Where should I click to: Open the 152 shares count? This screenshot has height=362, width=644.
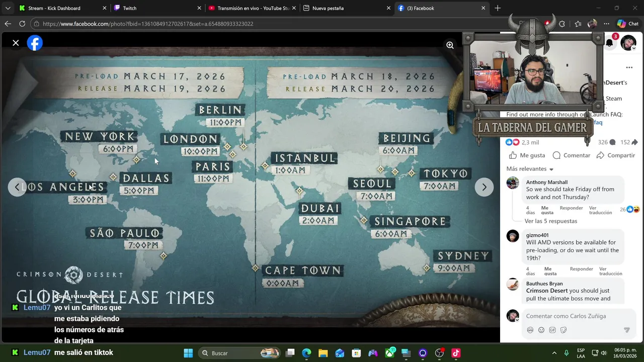[x=629, y=142]
